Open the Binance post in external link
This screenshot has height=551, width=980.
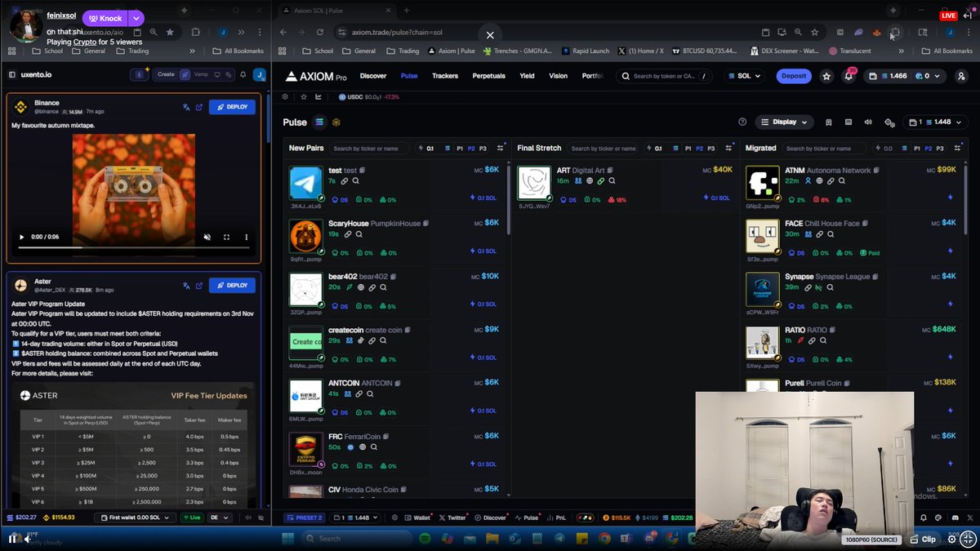[x=198, y=107]
